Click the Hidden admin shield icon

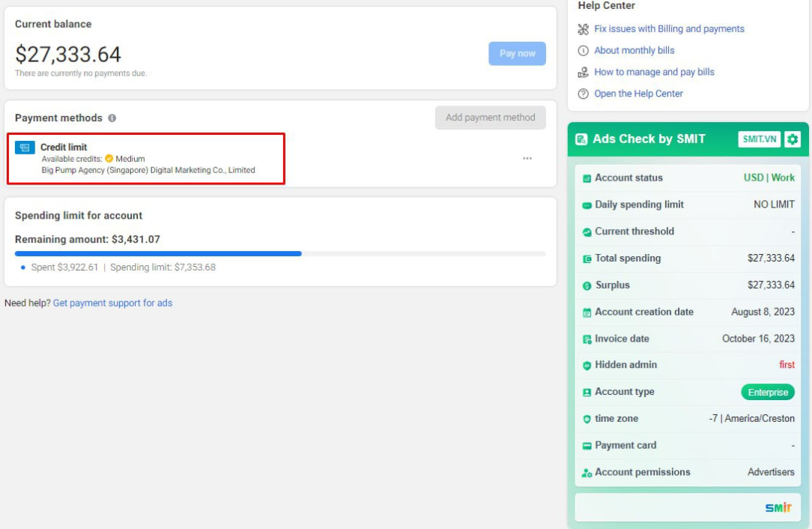587,366
